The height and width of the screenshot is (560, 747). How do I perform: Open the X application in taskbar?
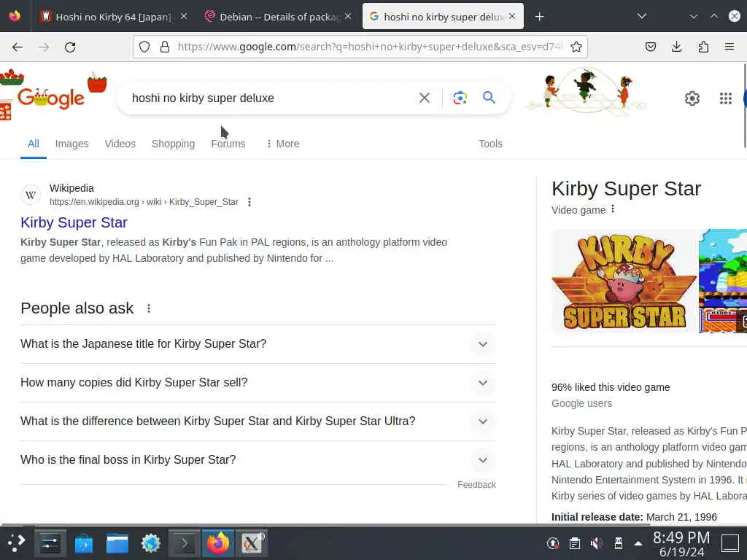tap(251, 542)
